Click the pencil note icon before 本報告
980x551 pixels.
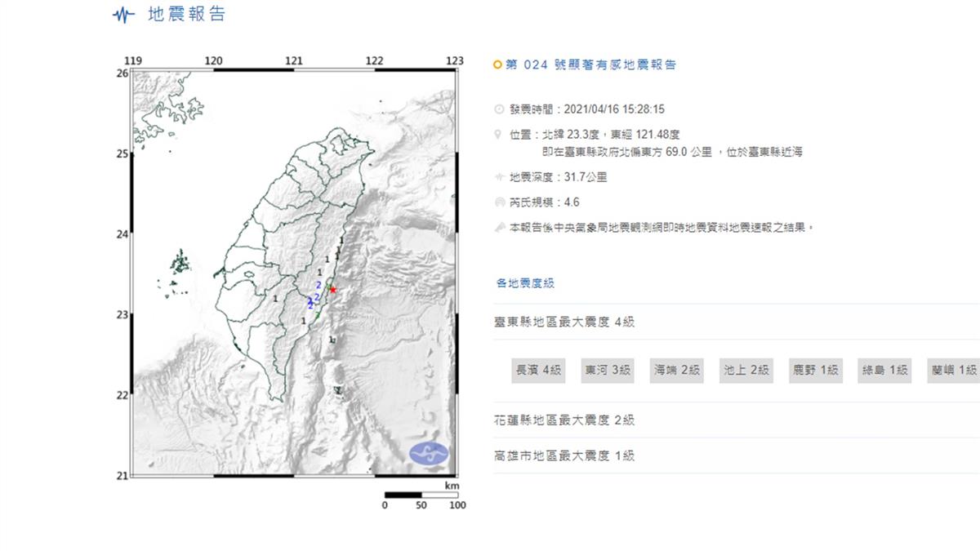[x=499, y=229]
